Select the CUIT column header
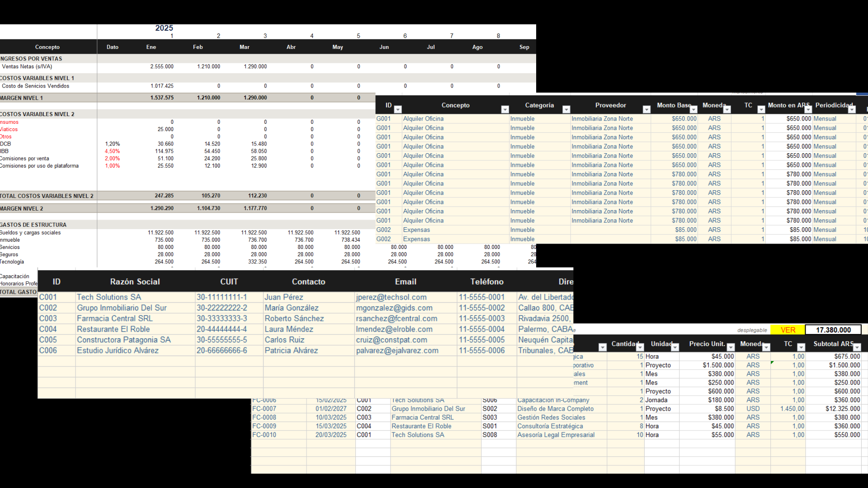The width and height of the screenshot is (868, 488). (229, 282)
